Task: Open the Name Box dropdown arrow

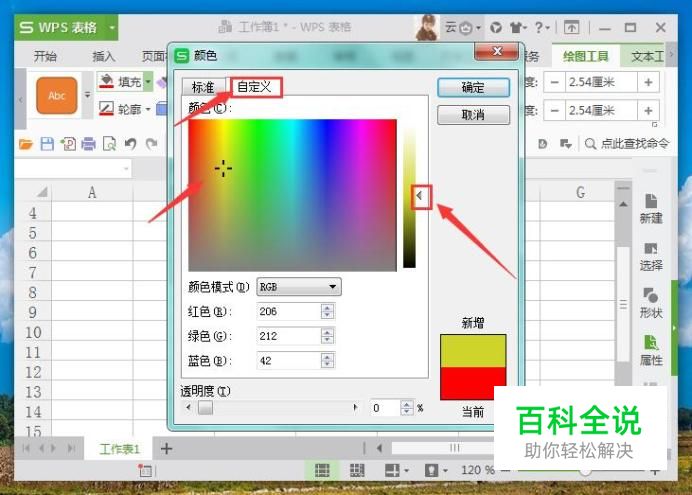Action: click(126, 169)
